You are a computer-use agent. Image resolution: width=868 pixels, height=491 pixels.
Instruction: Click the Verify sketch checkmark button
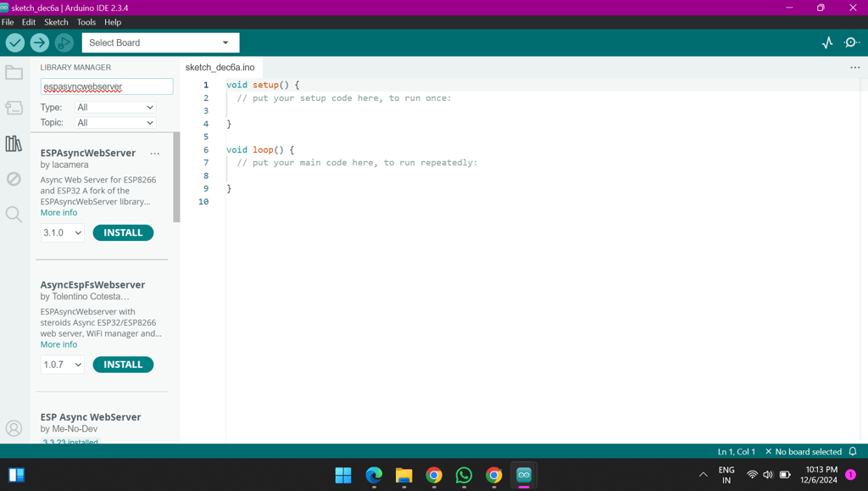click(15, 42)
